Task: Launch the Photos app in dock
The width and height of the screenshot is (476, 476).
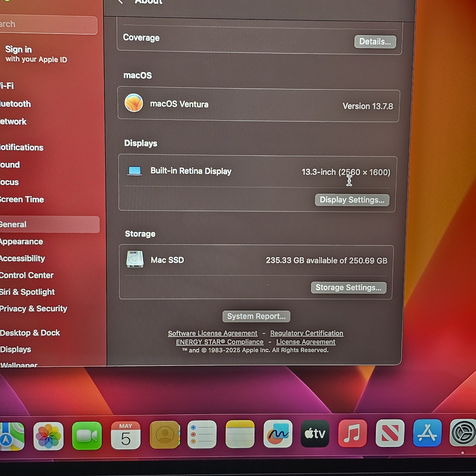Action: coord(48,436)
